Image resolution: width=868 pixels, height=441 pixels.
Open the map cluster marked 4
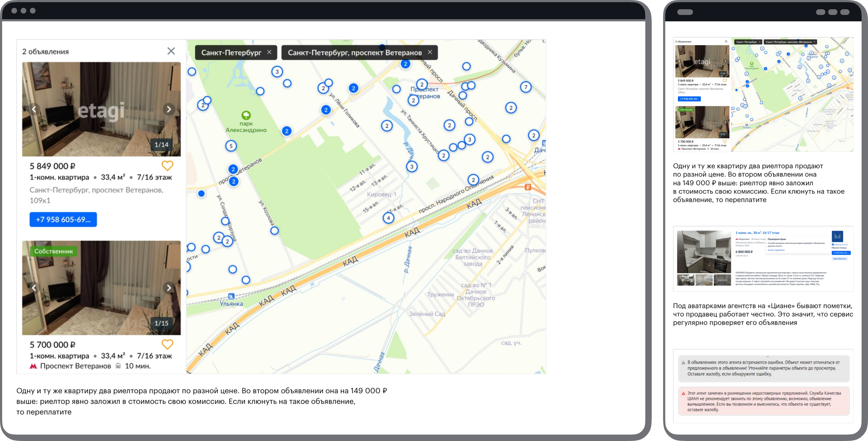tap(388, 218)
